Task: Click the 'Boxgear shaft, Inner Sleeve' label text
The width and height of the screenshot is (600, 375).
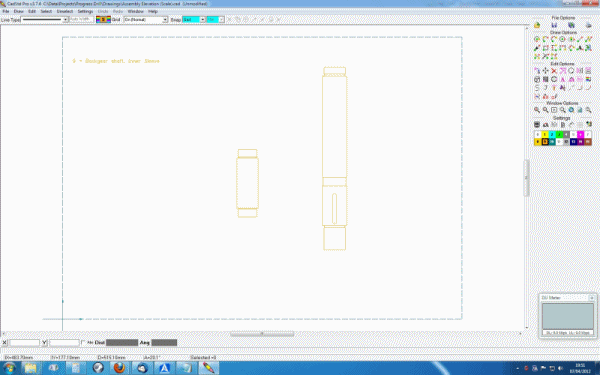Action: click(122, 61)
